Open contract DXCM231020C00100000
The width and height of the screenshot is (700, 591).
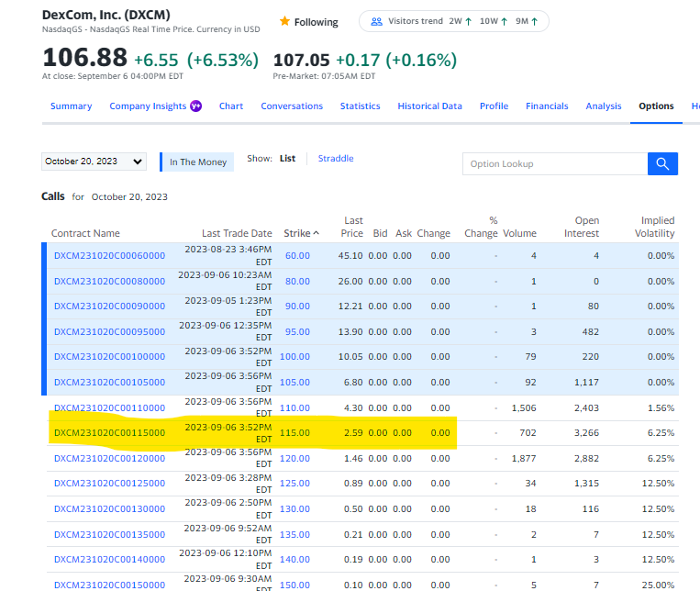point(109,356)
